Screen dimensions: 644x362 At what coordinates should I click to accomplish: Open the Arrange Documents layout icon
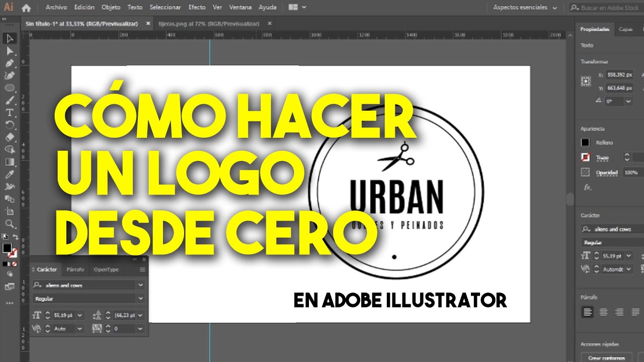(x=297, y=8)
